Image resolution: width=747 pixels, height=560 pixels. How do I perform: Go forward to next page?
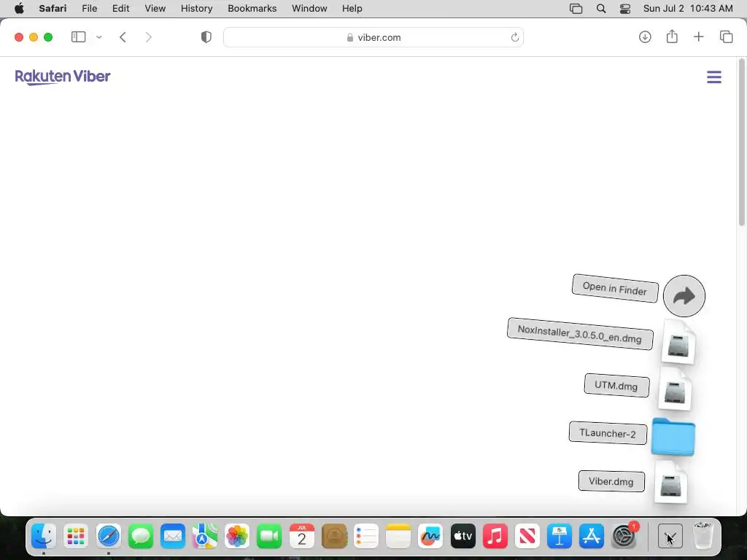click(149, 37)
